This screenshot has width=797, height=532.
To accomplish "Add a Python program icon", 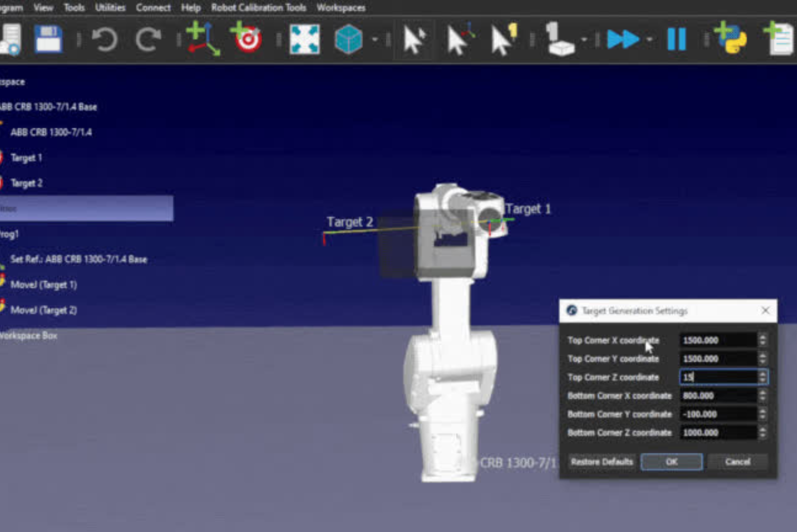I will point(731,39).
